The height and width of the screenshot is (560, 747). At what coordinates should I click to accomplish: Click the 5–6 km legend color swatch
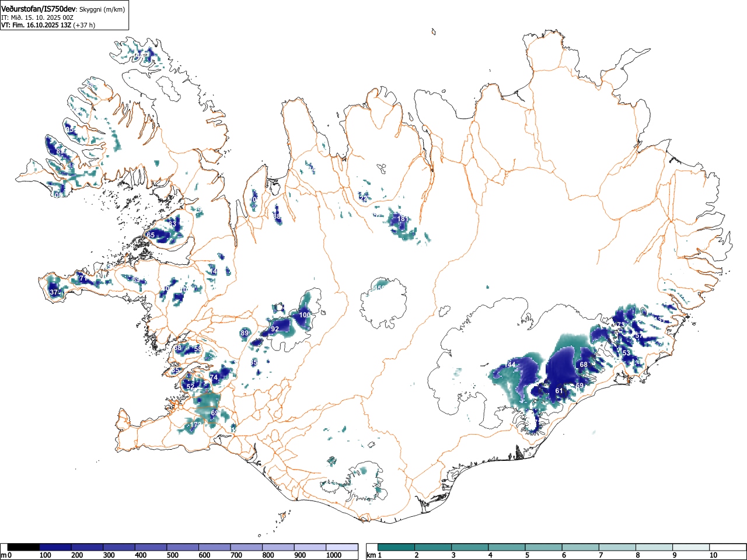[544, 547]
